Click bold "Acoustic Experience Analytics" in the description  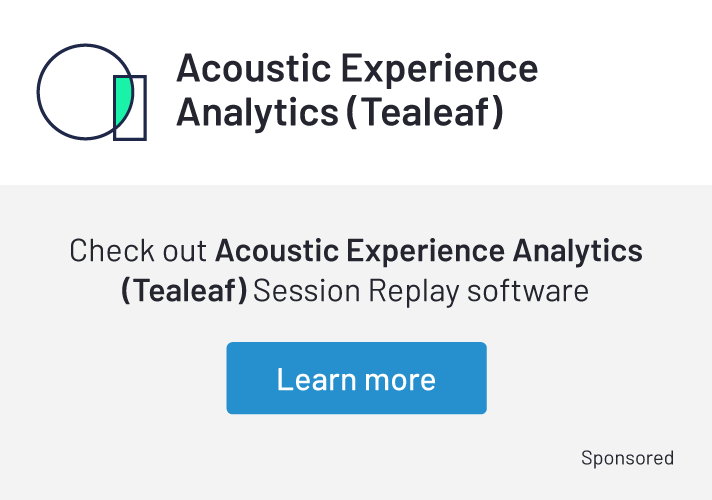tap(429, 250)
